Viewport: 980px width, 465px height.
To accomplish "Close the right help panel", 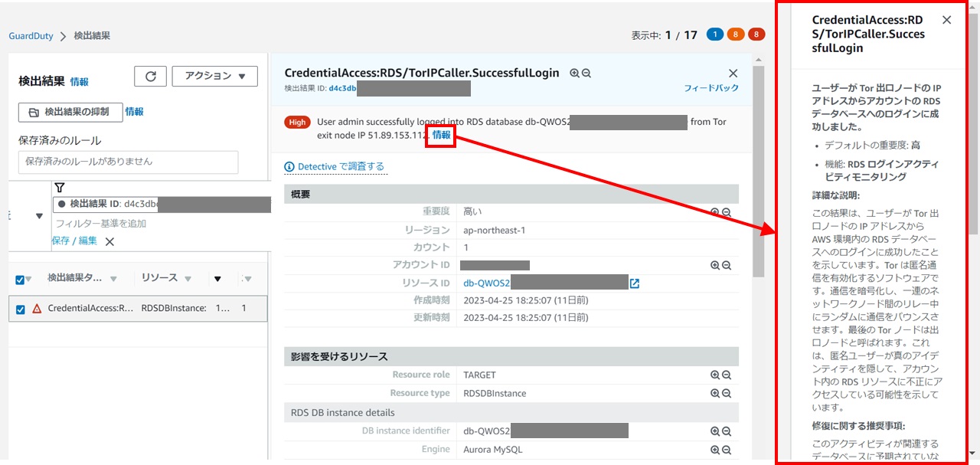I will point(946,20).
